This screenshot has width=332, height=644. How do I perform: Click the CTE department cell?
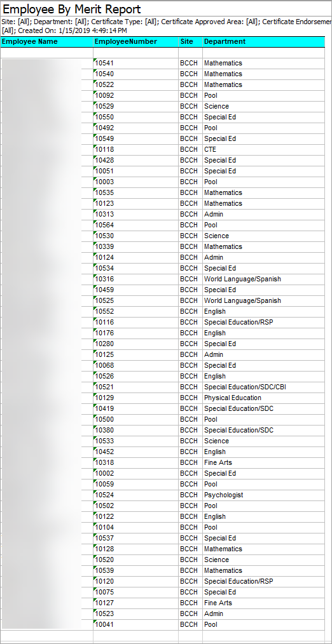pos(264,149)
